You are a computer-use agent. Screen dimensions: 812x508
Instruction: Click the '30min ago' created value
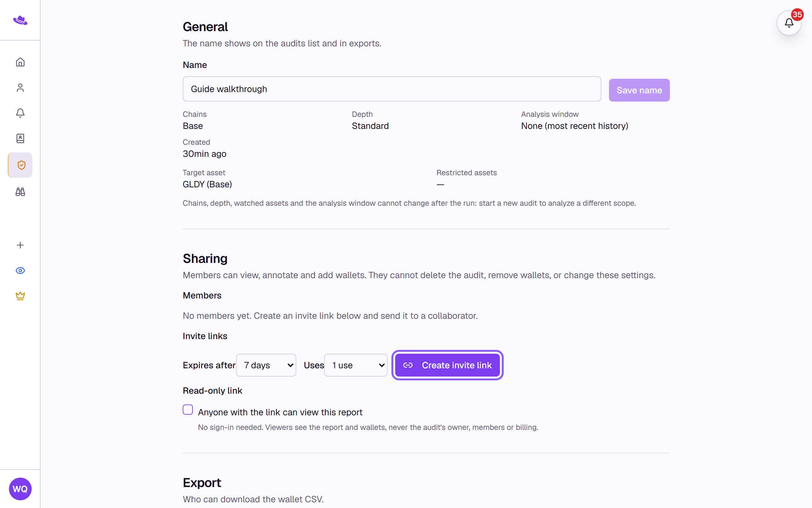click(204, 154)
